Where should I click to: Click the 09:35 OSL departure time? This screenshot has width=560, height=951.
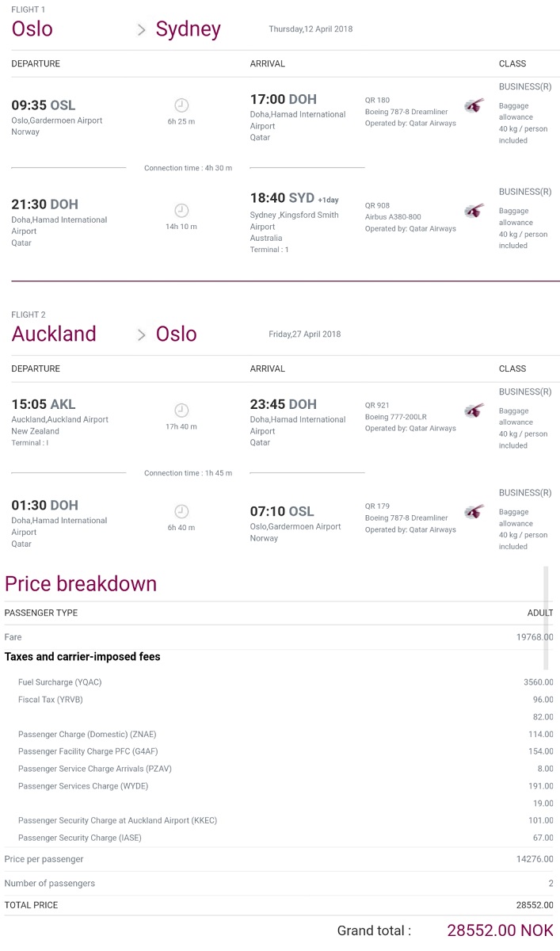[x=44, y=105]
